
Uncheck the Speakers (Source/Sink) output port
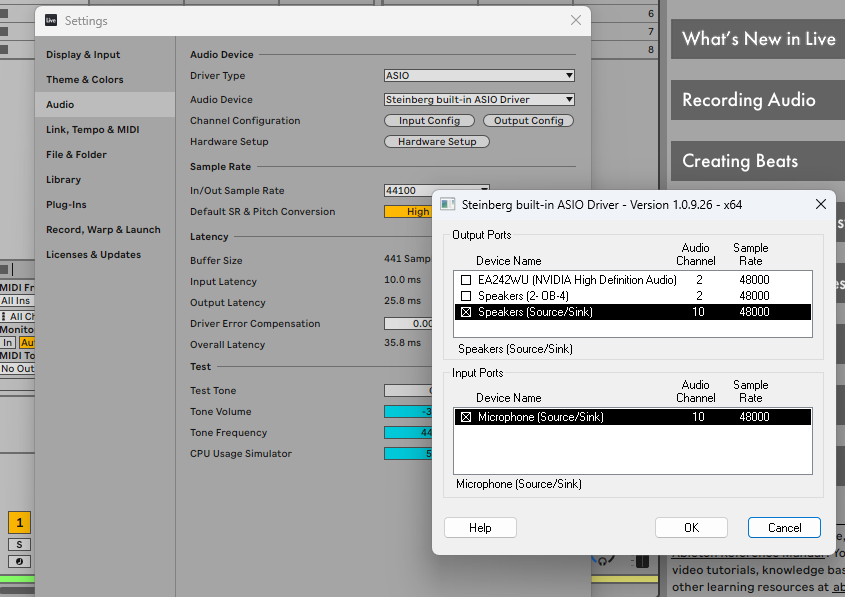click(x=466, y=312)
